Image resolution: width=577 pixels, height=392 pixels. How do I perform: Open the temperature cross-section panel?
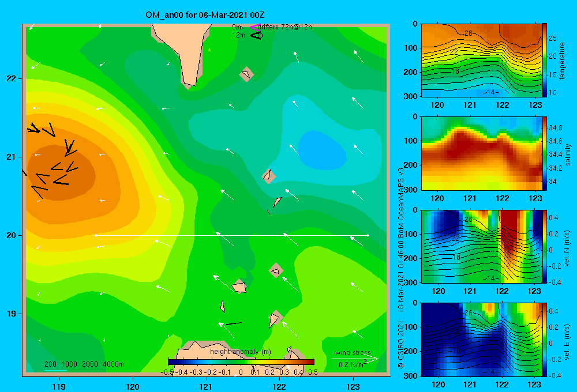pyautogui.click(x=482, y=61)
